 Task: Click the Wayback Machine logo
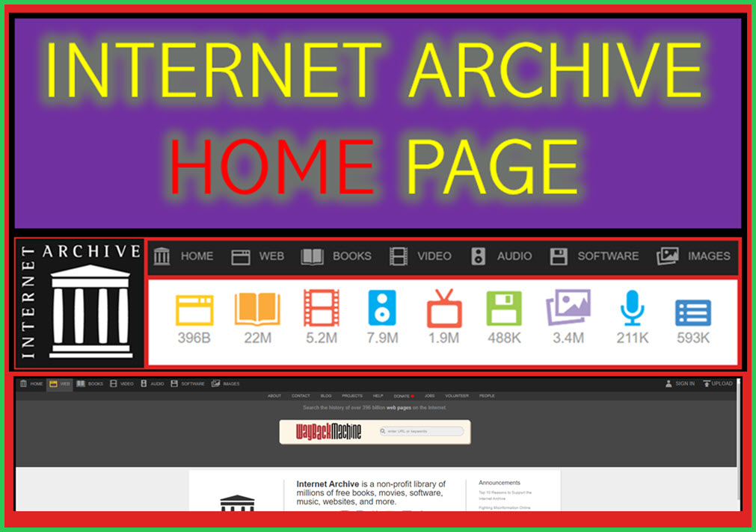328,432
